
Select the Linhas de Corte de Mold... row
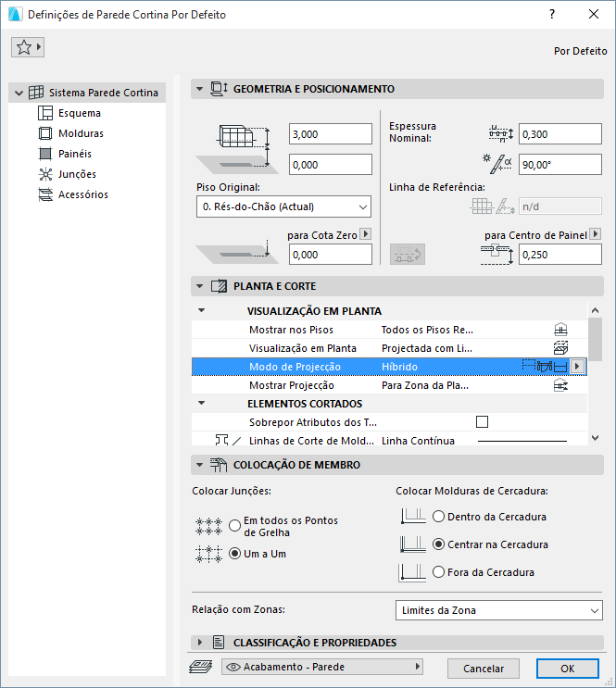[x=389, y=440]
